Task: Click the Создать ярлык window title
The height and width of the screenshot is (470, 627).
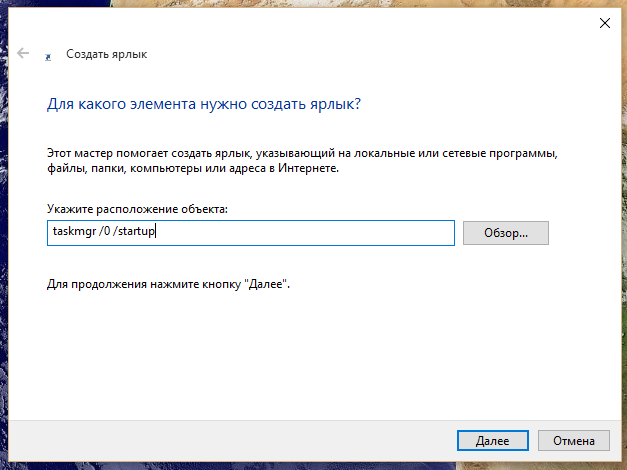Action: point(106,54)
